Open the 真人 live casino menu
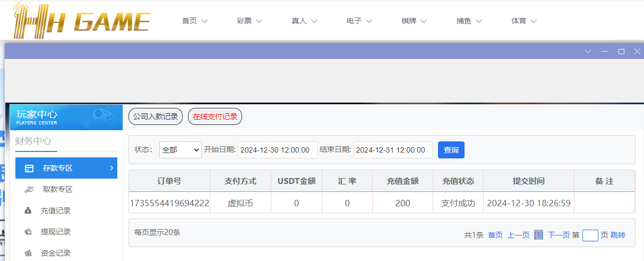 tap(304, 21)
